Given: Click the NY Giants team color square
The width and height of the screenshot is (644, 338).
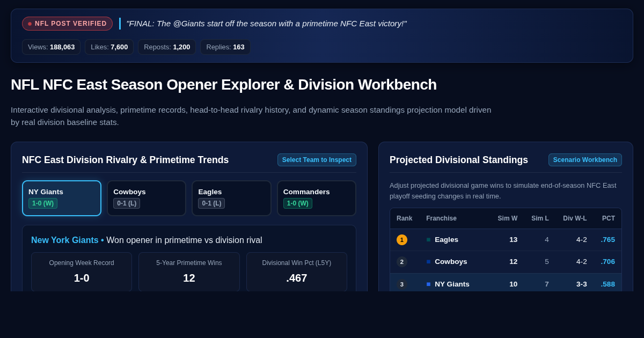Looking at the screenshot, I should pyautogui.click(x=428, y=284).
